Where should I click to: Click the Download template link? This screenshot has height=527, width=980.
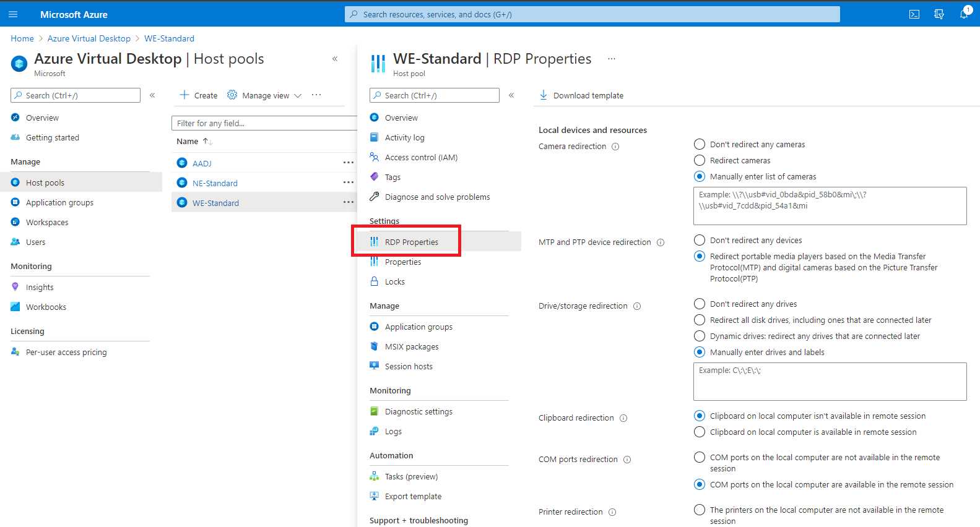click(587, 95)
